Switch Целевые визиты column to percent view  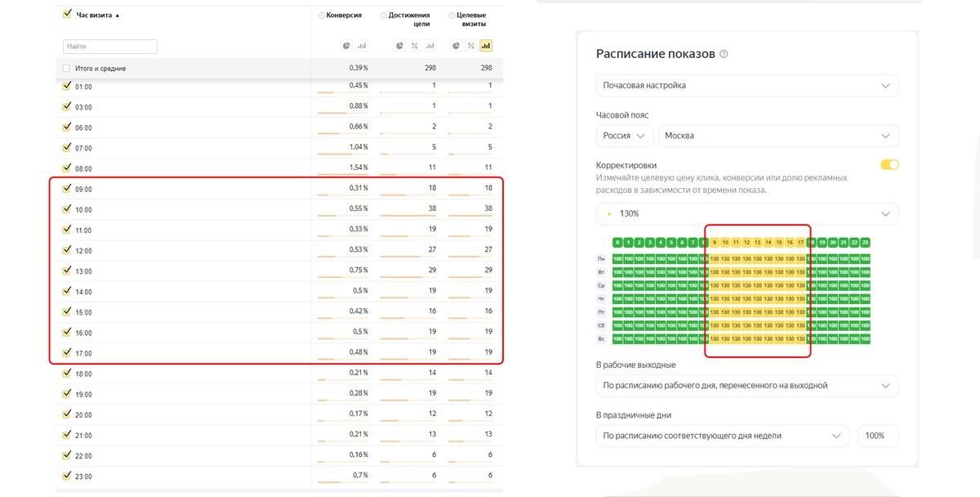(471, 46)
